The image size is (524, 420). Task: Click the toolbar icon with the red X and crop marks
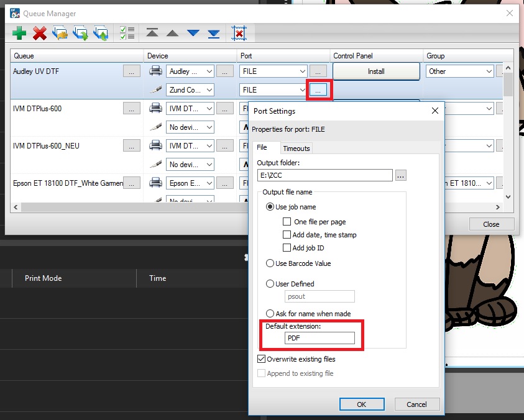[x=239, y=33]
